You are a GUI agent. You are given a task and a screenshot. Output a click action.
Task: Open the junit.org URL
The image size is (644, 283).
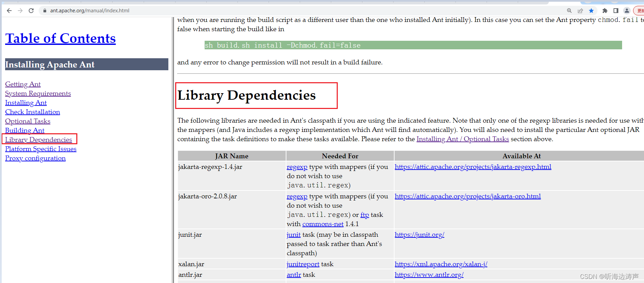(x=420, y=234)
